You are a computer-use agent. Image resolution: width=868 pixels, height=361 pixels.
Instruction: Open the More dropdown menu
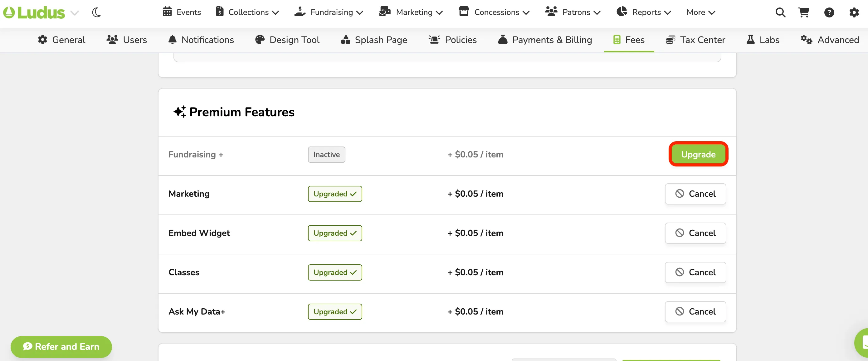pos(701,12)
